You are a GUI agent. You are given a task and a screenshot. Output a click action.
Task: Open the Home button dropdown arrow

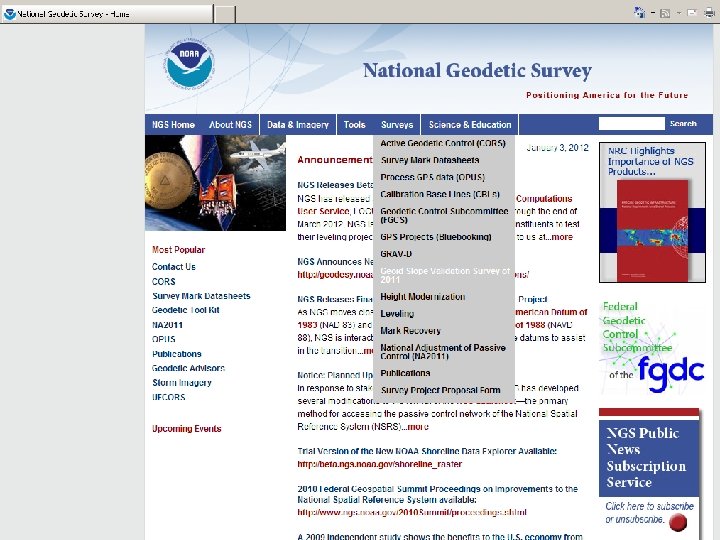coord(652,13)
